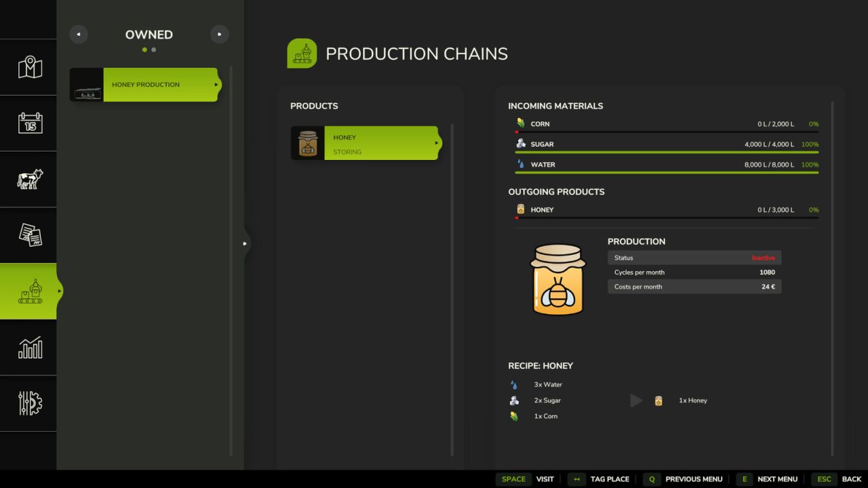Viewport: 868px width, 488px height.
Task: Click the Sugar fill level bar
Action: [x=667, y=152]
